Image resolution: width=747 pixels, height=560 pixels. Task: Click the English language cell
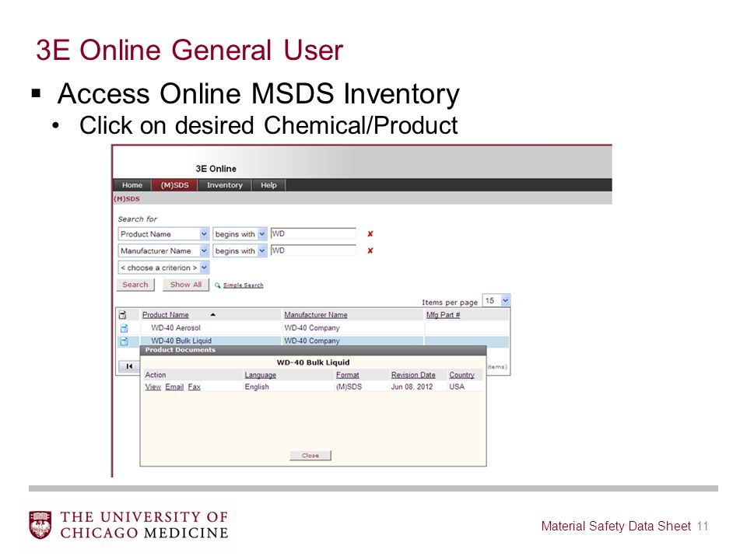[257, 387]
